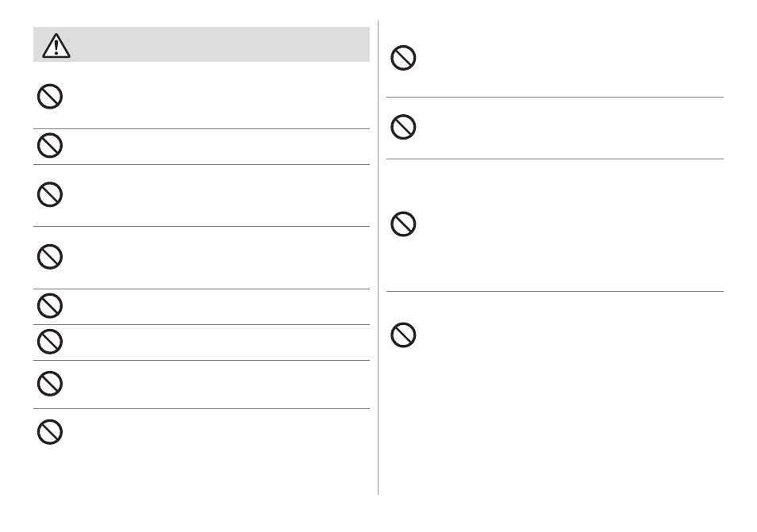Click the separator line above bottom right-column icon
Viewport: 757px width, 532px height.
[x=555, y=291]
